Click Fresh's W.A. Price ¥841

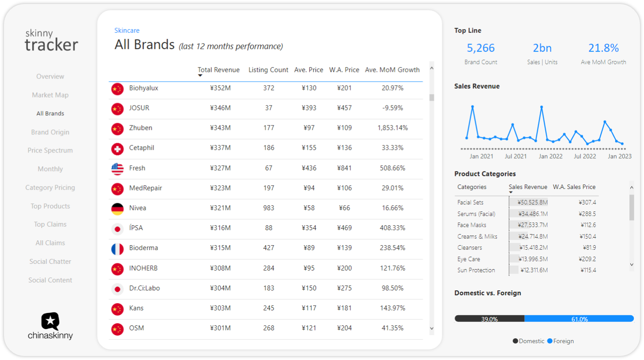(344, 168)
